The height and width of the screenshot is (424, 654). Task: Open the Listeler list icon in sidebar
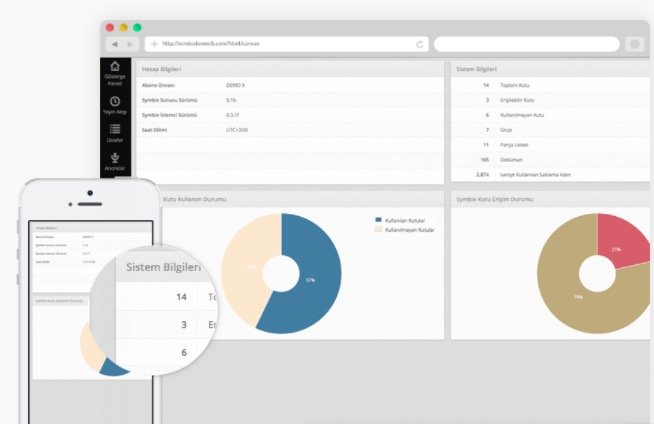coord(115,130)
